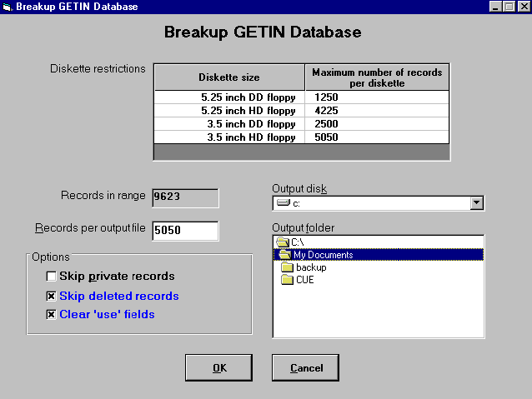532x399 pixels.
Task: Select the backup folder entry
Action: (379, 267)
